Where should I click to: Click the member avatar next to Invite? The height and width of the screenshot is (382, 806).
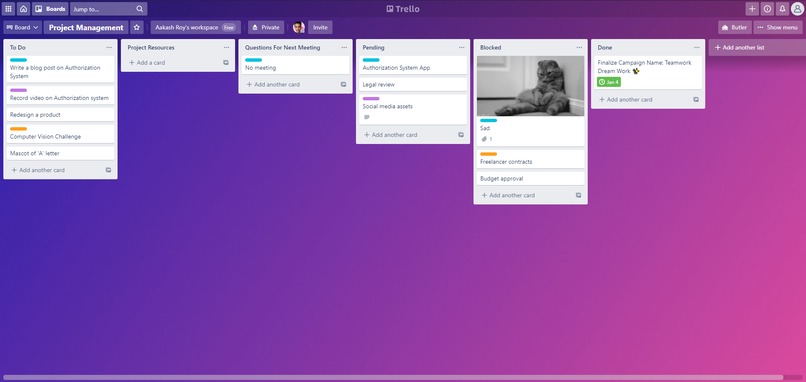pos(299,27)
